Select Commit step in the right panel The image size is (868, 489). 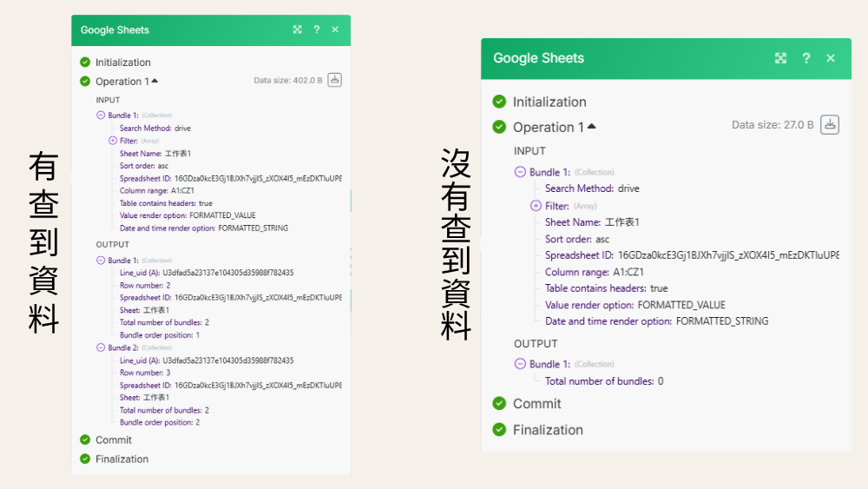coord(537,404)
